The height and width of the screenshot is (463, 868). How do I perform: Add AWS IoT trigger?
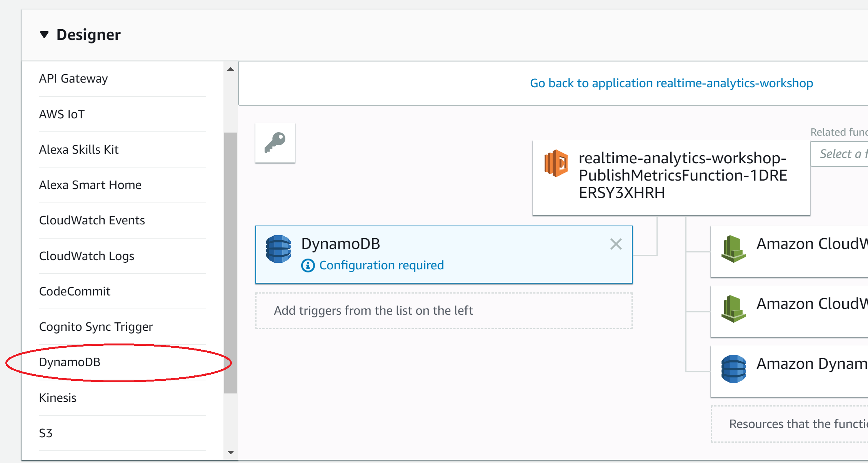123,115
